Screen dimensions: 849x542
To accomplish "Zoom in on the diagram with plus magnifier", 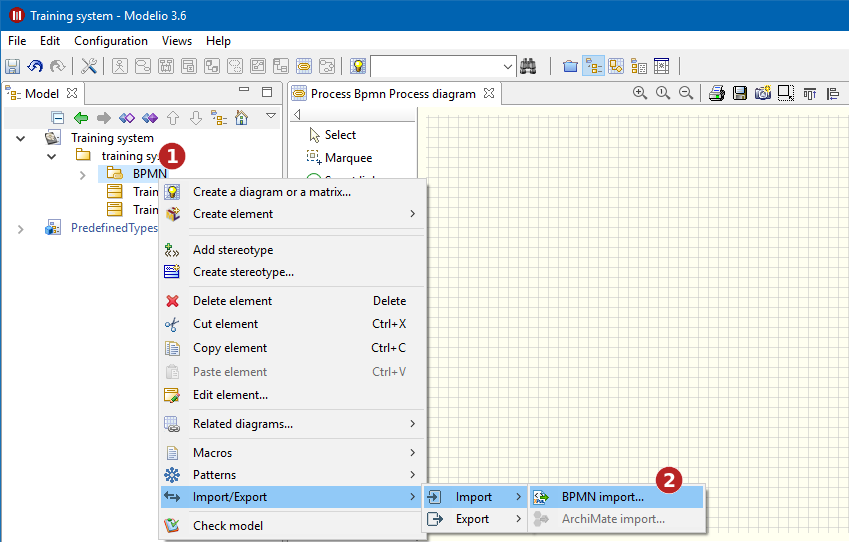I will click(640, 93).
